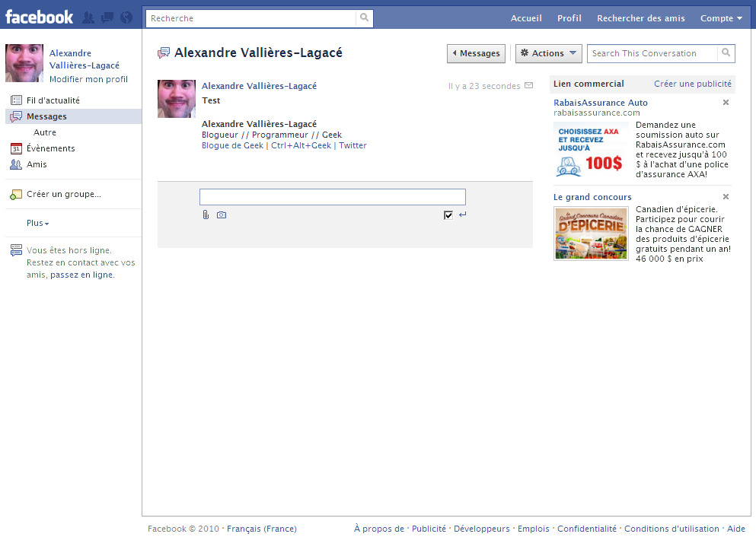Open Développeurs footer link
The width and height of the screenshot is (756, 537).
(482, 529)
